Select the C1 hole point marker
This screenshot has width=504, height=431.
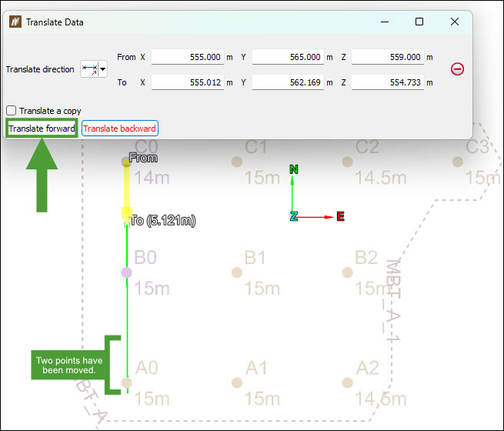coord(237,162)
